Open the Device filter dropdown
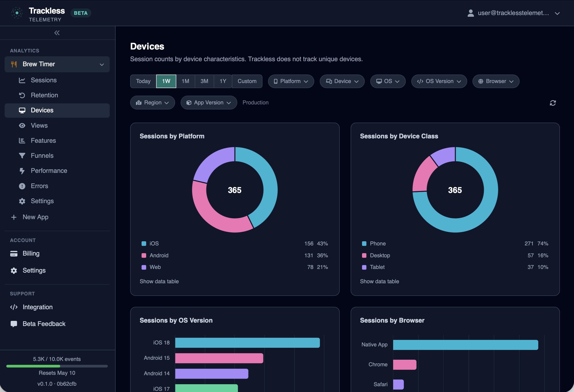574x392 pixels. [x=342, y=81]
